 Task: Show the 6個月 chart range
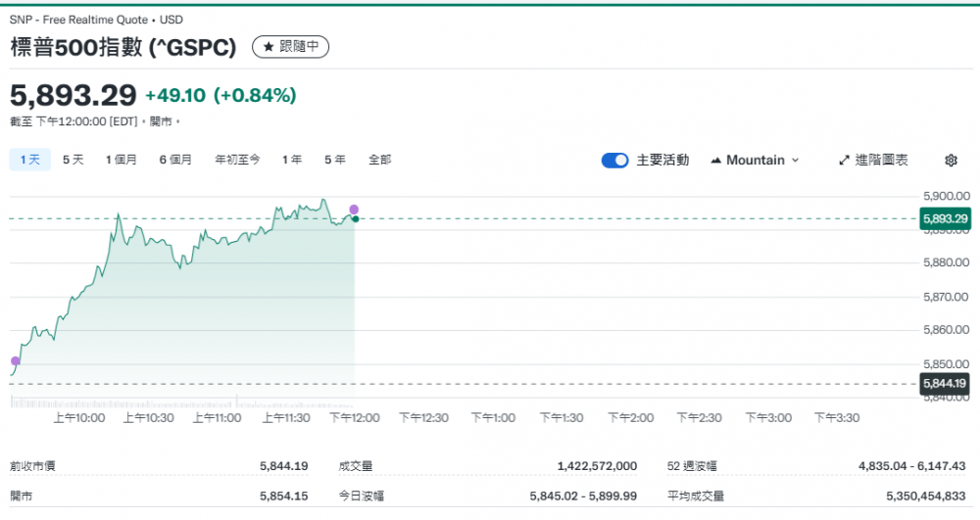click(175, 160)
